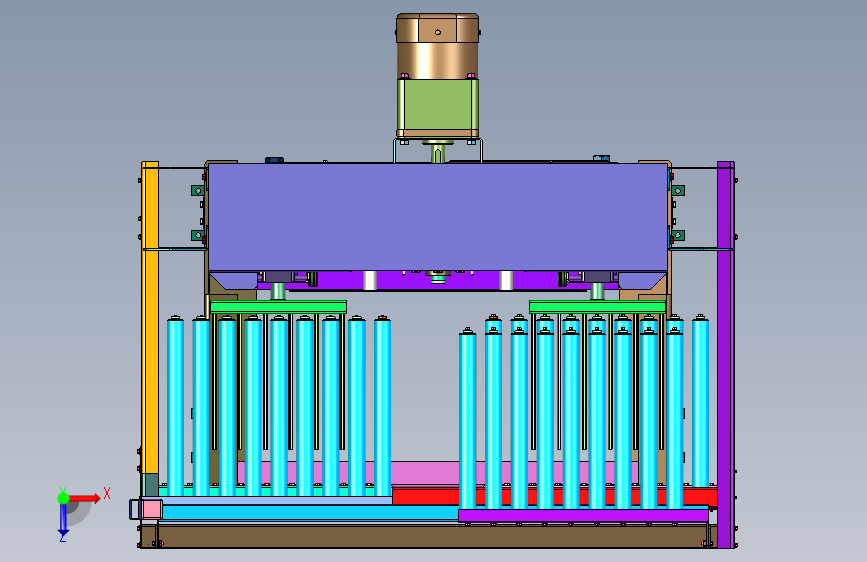Image resolution: width=867 pixels, height=562 pixels.
Task: Select the bright purple bar under right rollers
Action: [583, 516]
